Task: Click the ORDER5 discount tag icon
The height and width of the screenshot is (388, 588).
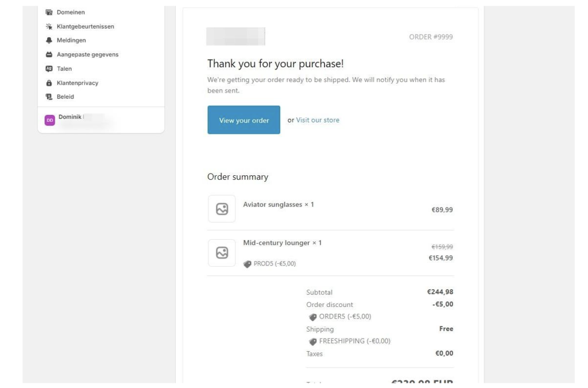Action: 313,317
